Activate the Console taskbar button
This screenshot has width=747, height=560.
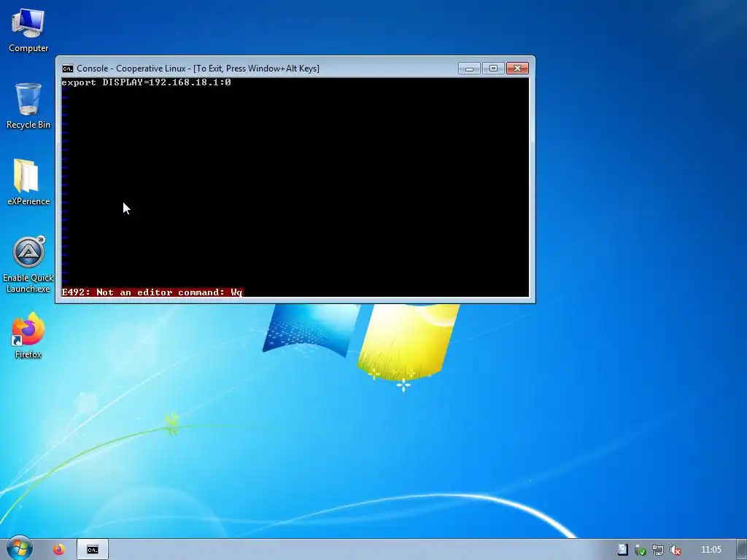click(93, 550)
